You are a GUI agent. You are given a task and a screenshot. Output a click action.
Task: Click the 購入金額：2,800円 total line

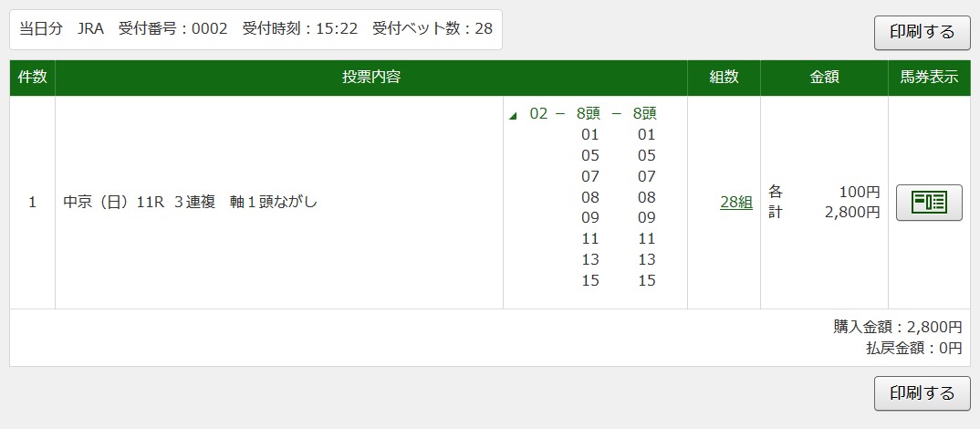[897, 327]
